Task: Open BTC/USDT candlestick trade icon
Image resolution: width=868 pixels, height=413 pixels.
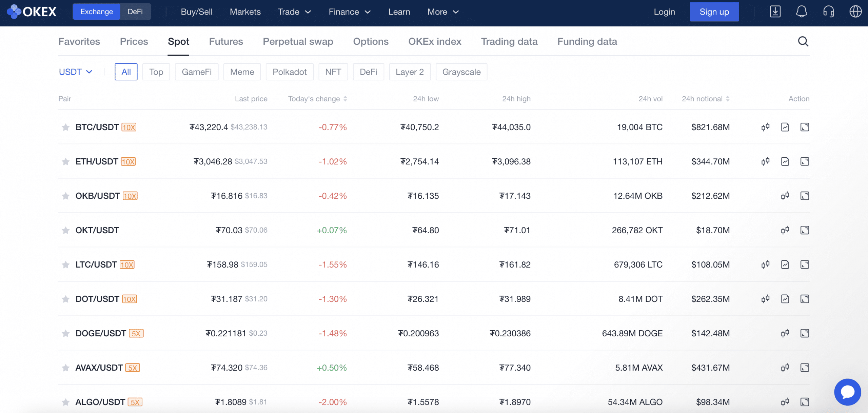Action: tap(765, 127)
